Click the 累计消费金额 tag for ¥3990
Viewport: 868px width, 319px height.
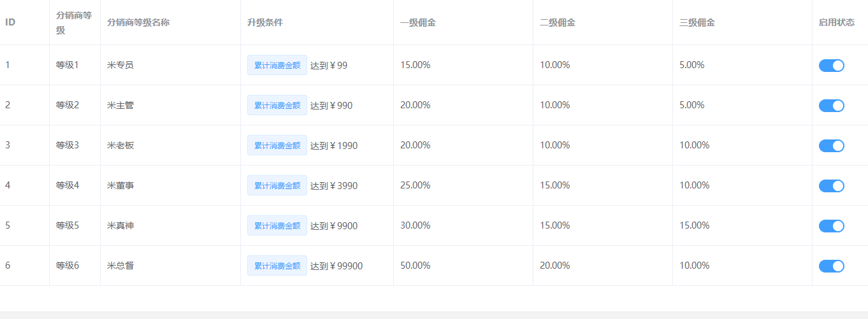click(277, 185)
